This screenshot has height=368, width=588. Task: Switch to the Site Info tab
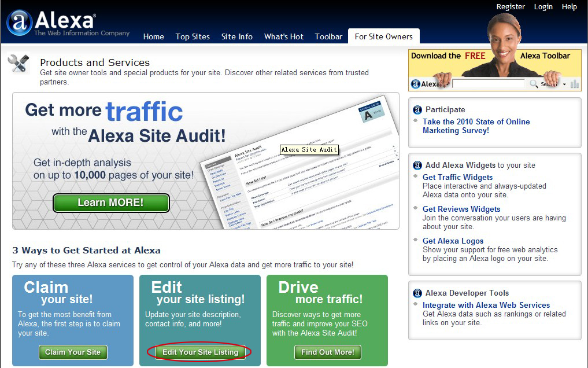(236, 36)
